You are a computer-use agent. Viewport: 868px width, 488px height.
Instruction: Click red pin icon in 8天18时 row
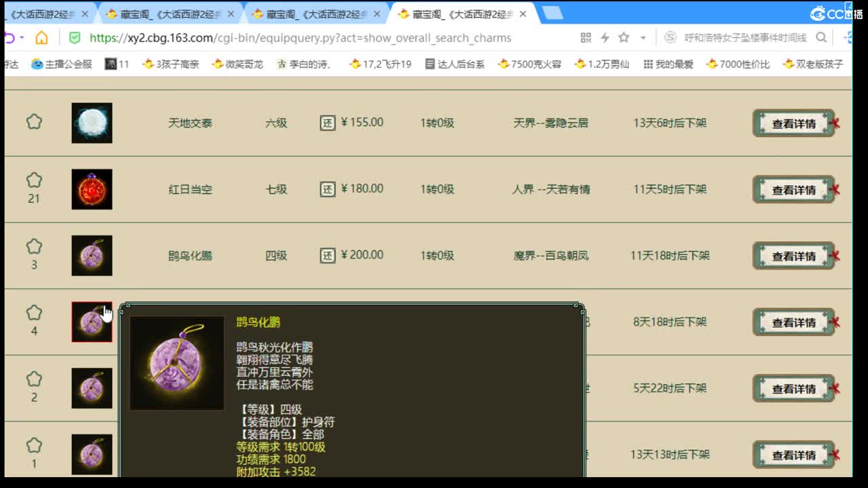pyautogui.click(x=835, y=323)
